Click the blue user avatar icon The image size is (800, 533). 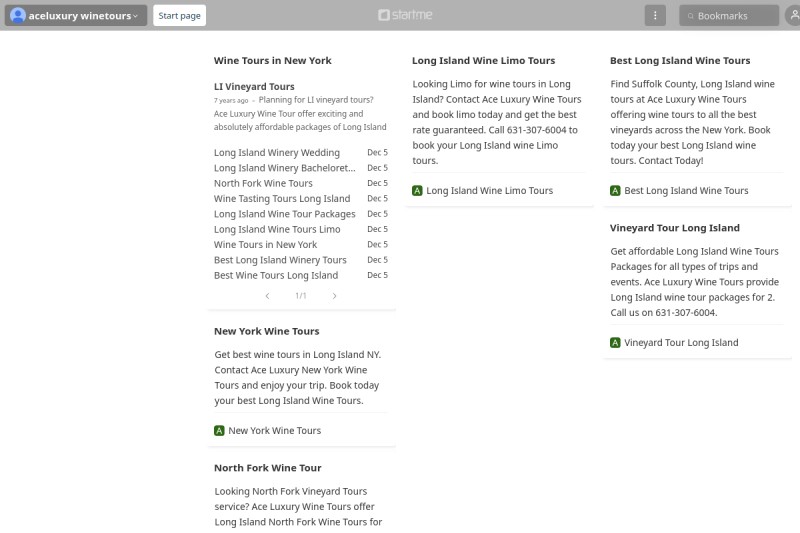[x=18, y=15]
